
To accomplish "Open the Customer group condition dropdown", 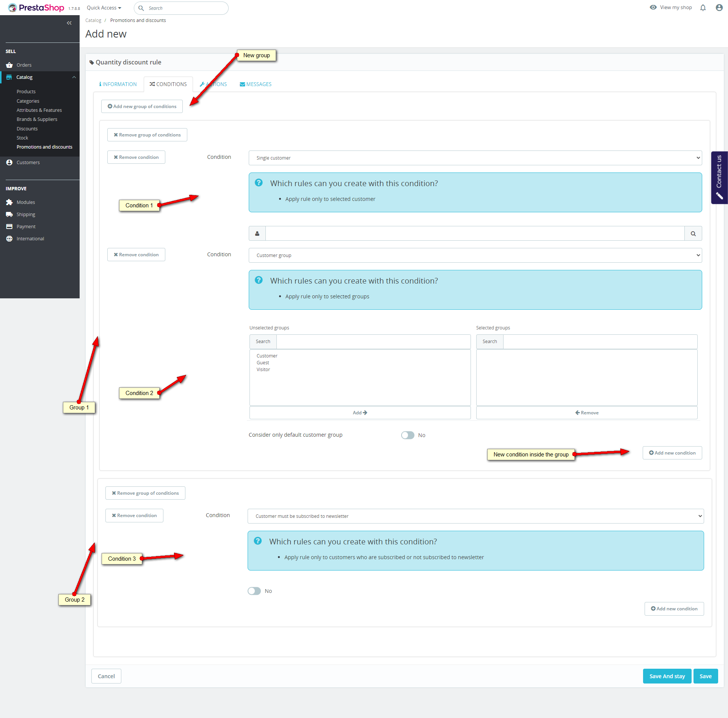I will pyautogui.click(x=475, y=256).
